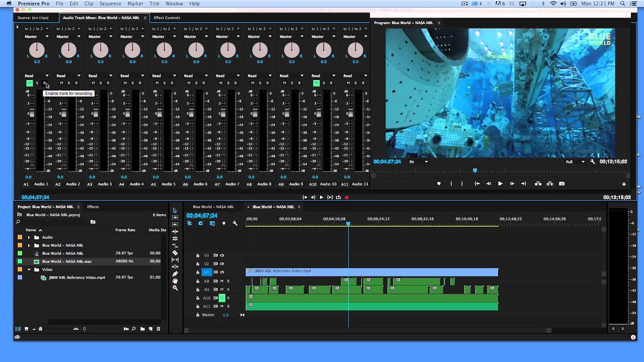Click Frame Rate column header
This screenshot has width=644, height=362.
125,230
